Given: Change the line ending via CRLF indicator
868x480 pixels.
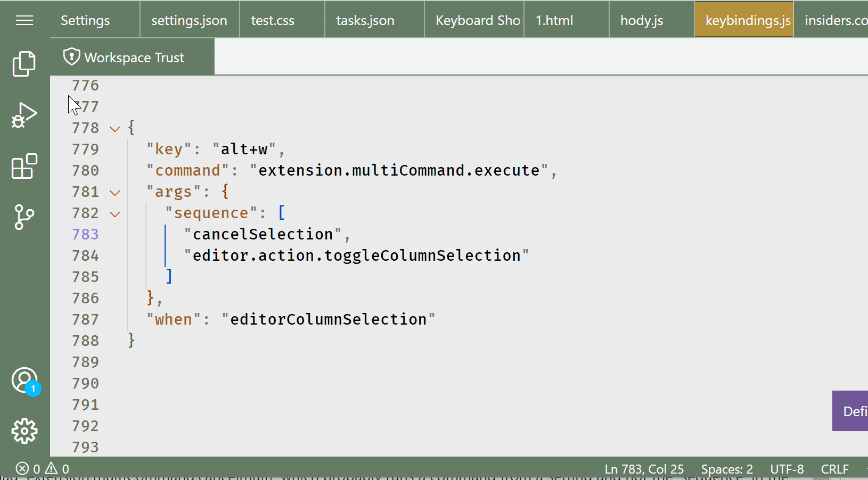Looking at the screenshot, I should (834, 469).
